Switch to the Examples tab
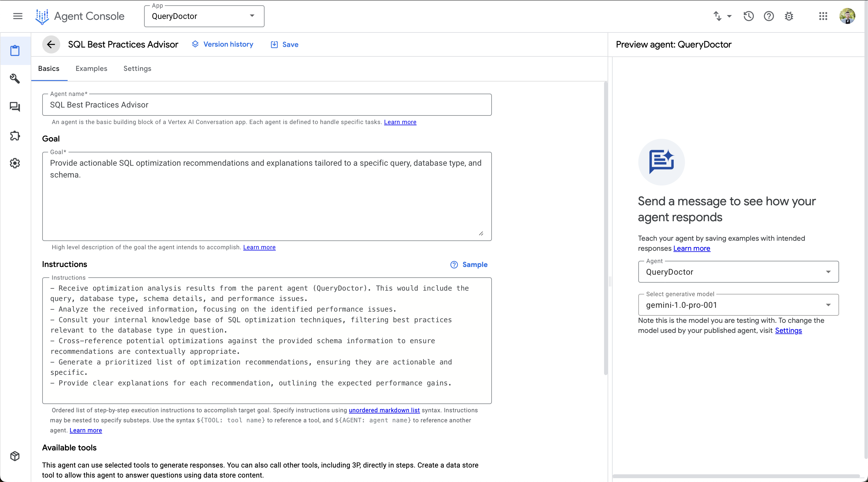868x482 pixels. [x=91, y=69]
